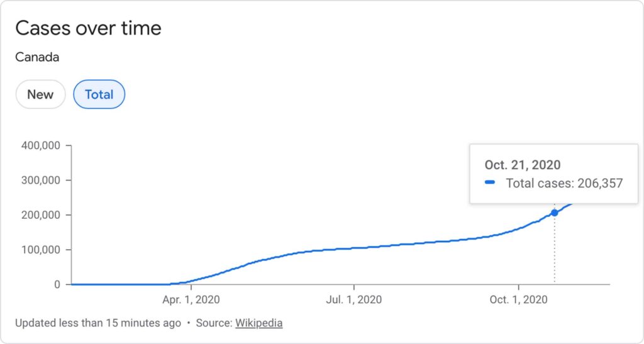Click the chart line above Jul. 1 tick
644x344 pixels.
353,248
